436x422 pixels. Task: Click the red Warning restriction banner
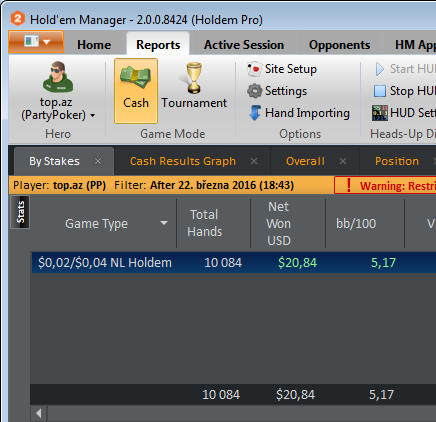tap(385, 185)
